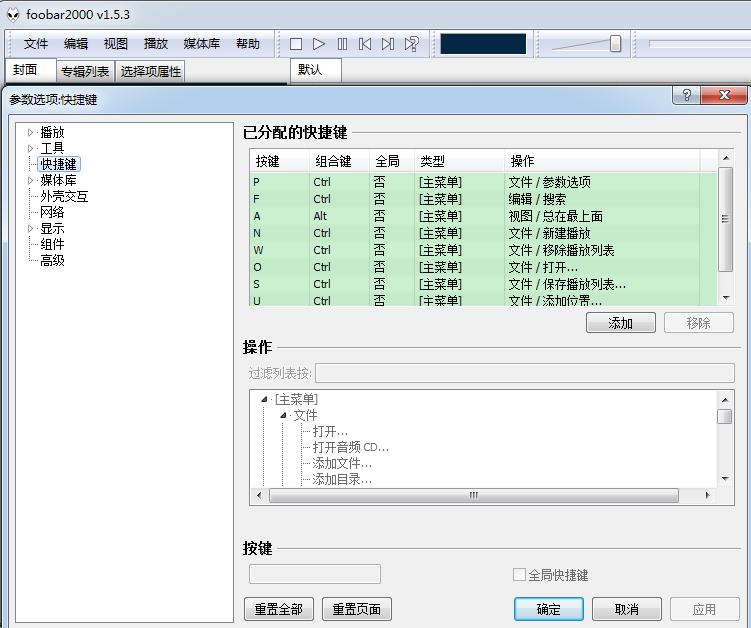Select 高级 in the preferences tree
Image resolution: width=751 pixels, height=628 pixels.
tap(52, 261)
